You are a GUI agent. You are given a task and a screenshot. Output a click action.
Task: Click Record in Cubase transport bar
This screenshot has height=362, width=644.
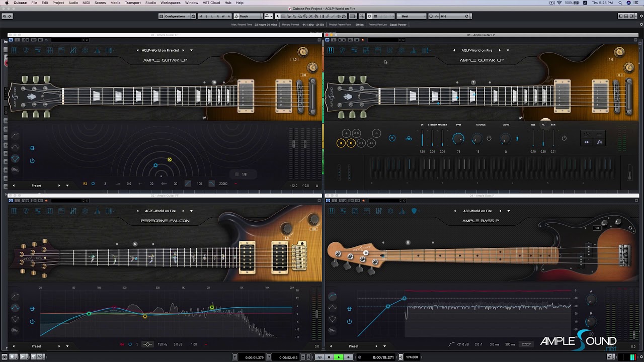(348, 357)
